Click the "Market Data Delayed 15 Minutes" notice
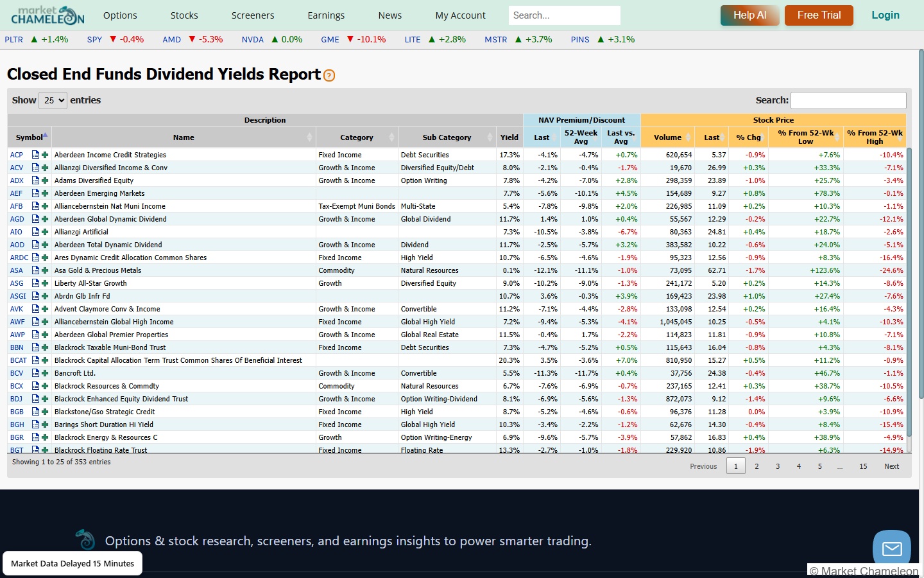The width and height of the screenshot is (924, 578). [73, 564]
